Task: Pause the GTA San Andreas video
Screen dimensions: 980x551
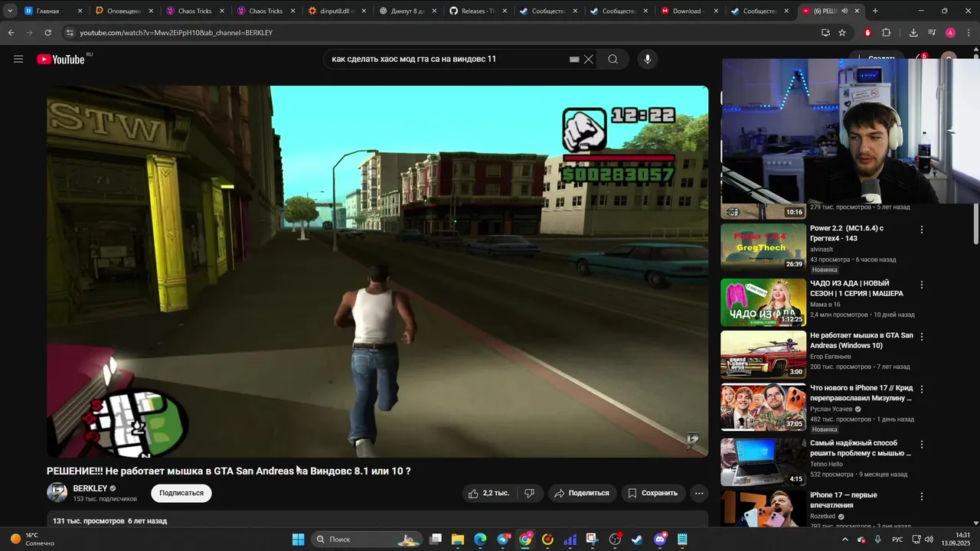Action: (377, 271)
